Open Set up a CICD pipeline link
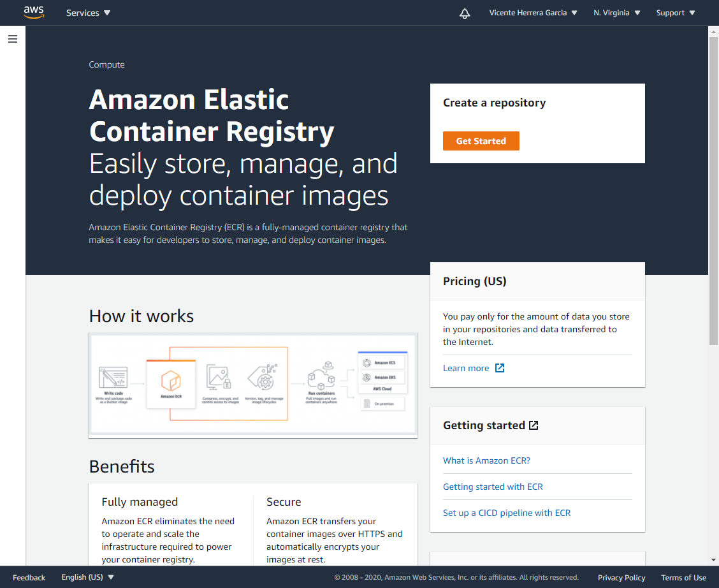The height and width of the screenshot is (588, 719). point(507,513)
